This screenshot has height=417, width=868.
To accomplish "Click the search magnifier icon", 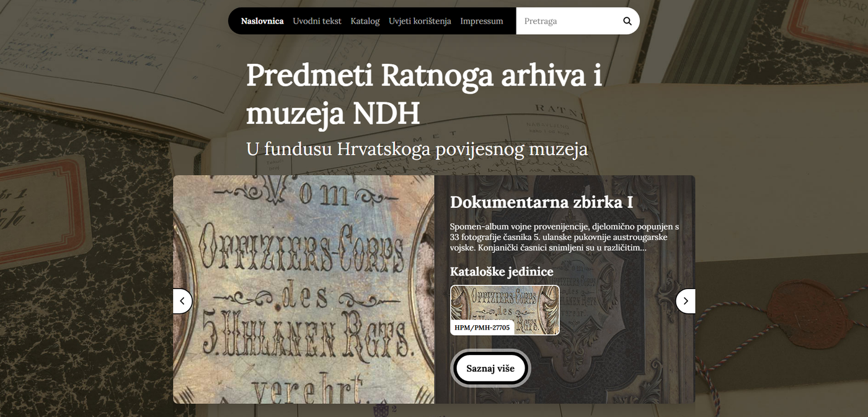I will point(627,21).
